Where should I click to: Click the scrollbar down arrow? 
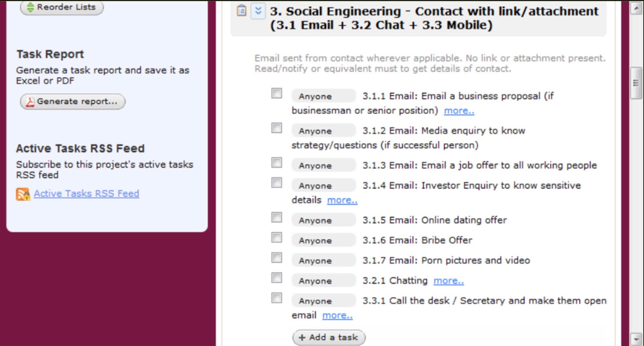636,338
